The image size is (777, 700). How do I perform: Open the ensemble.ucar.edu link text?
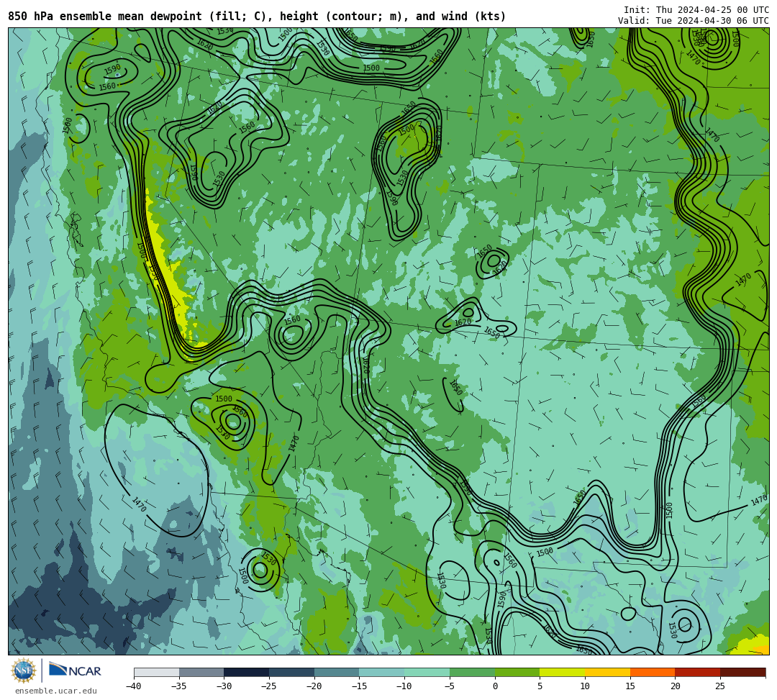(x=56, y=691)
